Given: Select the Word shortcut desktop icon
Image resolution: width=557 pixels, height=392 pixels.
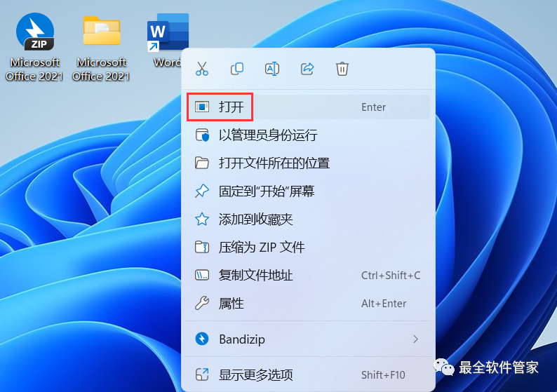Looking at the screenshot, I should (x=167, y=41).
